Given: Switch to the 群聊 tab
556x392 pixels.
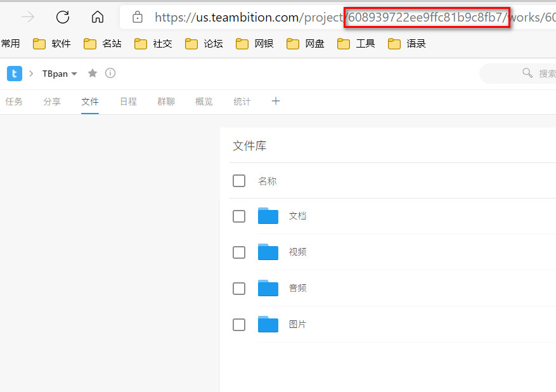Looking at the screenshot, I should 166,102.
